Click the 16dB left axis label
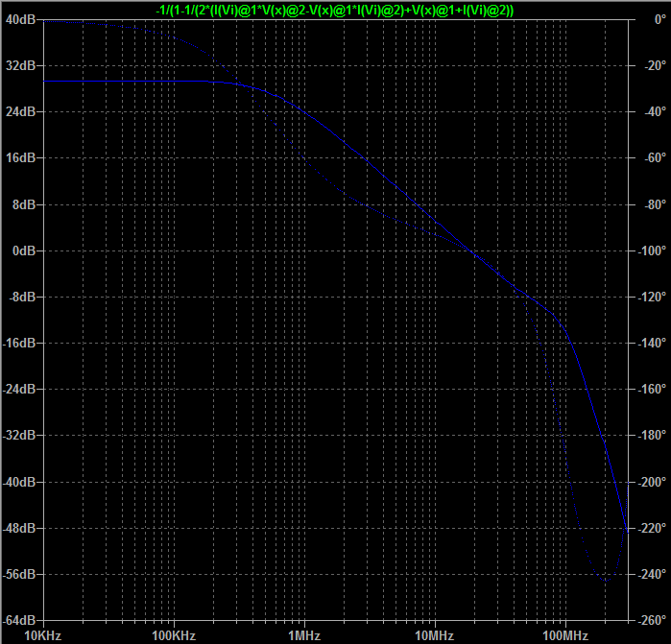 (x=20, y=158)
